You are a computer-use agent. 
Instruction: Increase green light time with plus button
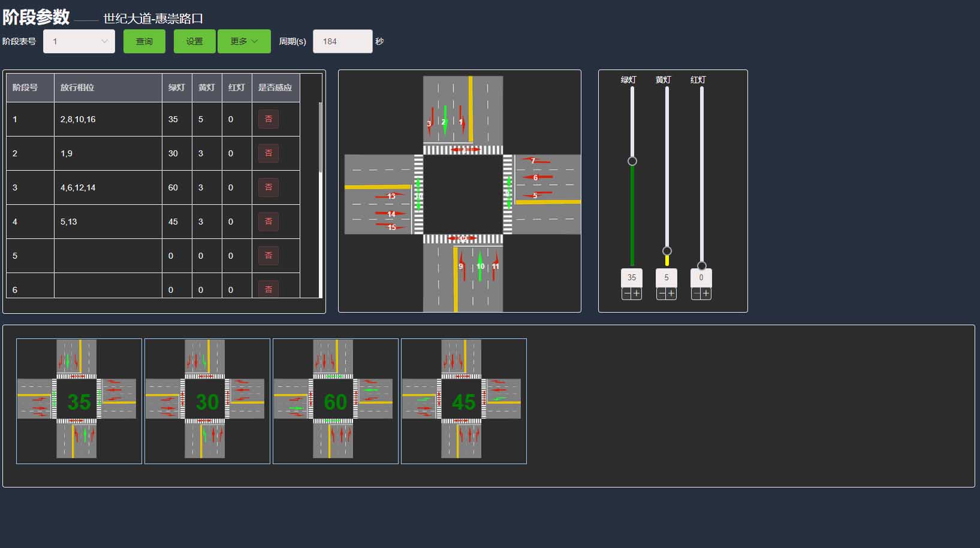tap(637, 293)
